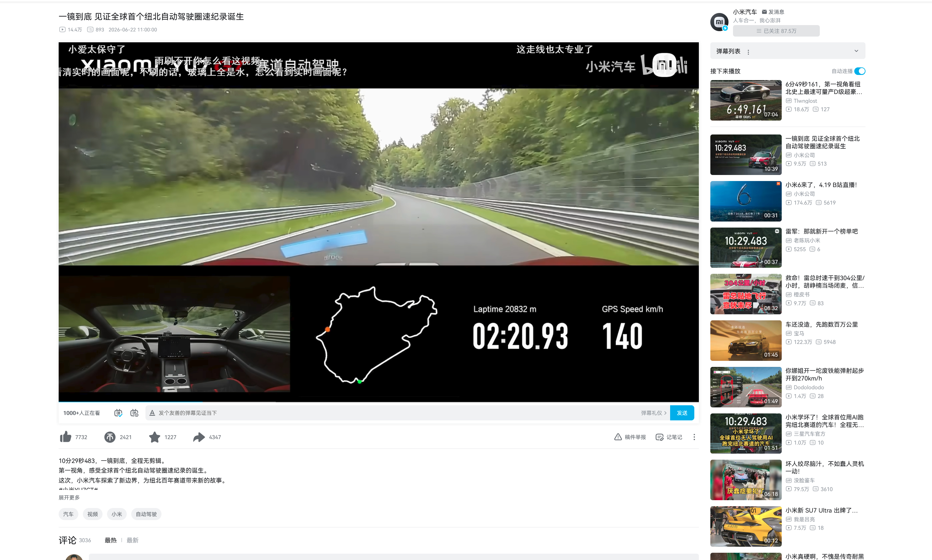Click the 稿件举报 warning triangle icon
The width and height of the screenshot is (932, 560).
(x=618, y=437)
